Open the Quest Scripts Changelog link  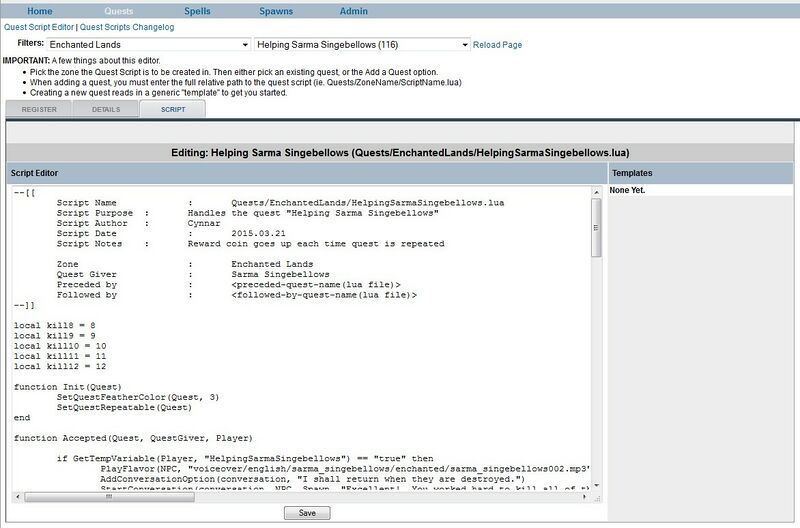pos(135,27)
